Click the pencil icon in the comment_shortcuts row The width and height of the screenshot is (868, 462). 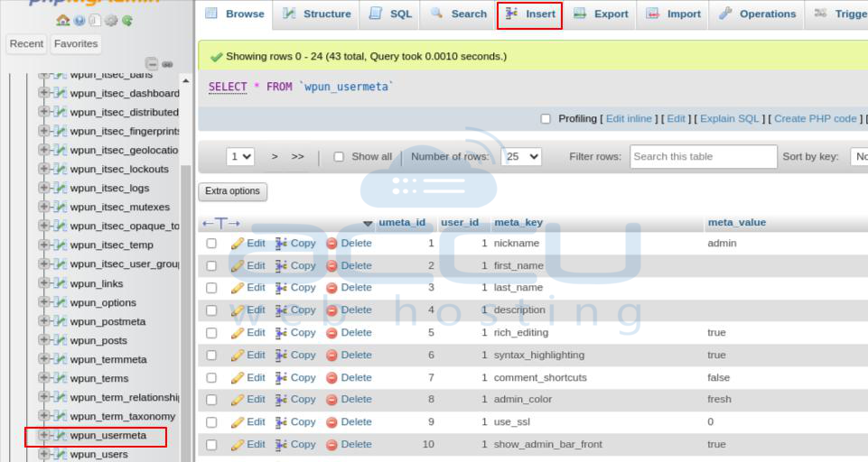coord(237,378)
